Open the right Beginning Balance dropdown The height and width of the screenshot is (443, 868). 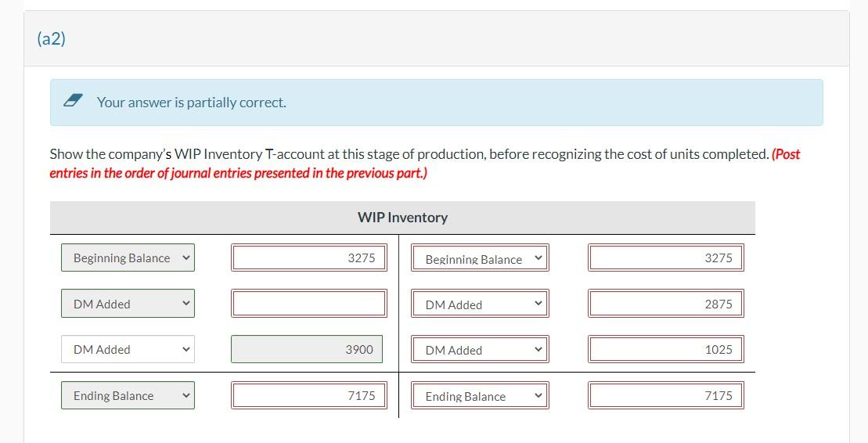(480, 258)
